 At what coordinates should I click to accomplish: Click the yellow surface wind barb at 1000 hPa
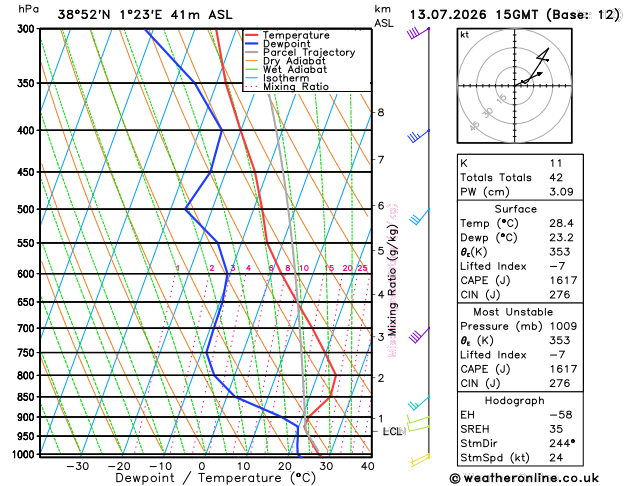coord(420,460)
